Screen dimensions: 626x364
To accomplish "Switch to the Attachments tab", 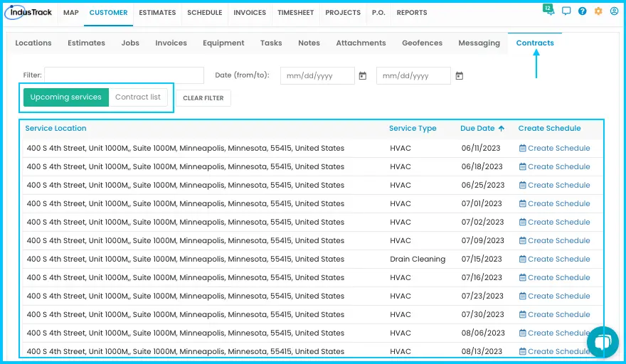I will [x=361, y=43].
